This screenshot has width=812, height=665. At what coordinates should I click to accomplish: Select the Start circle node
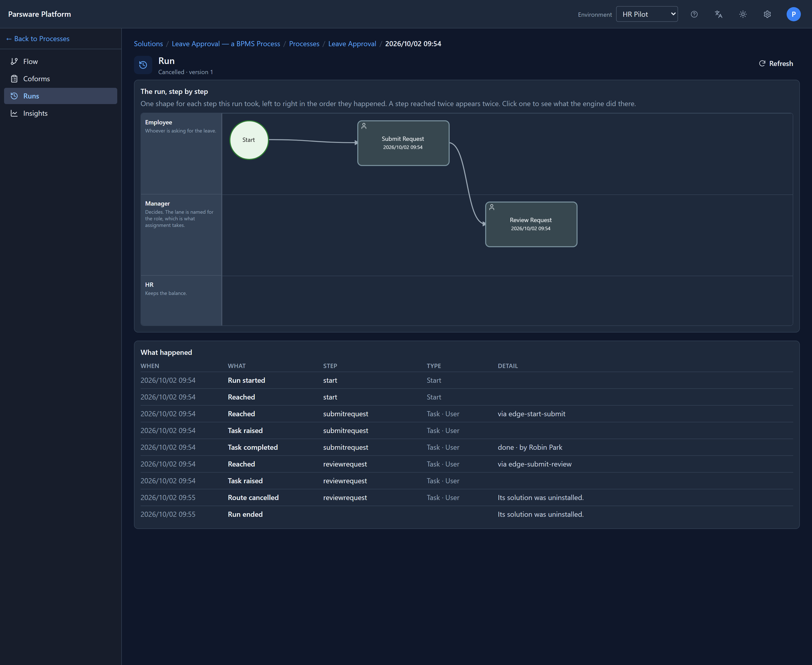coord(249,140)
